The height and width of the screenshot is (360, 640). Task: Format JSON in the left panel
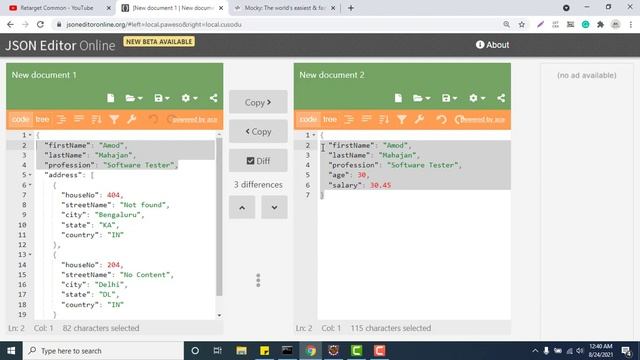point(62,119)
